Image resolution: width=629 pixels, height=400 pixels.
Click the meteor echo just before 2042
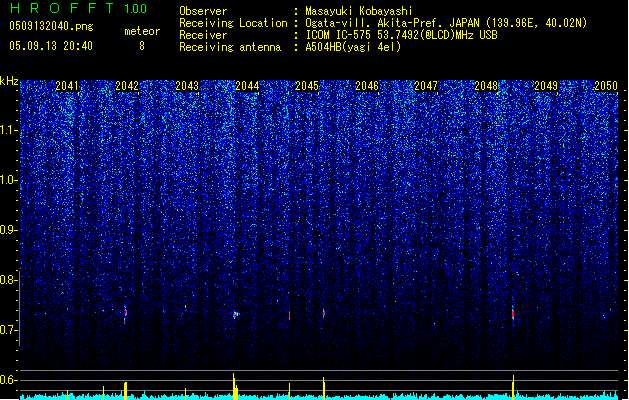(125, 314)
